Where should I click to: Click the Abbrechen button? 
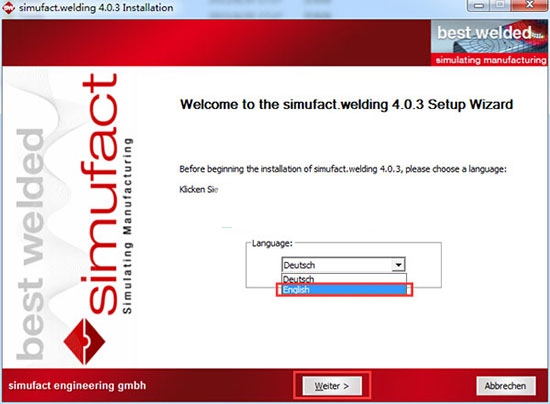[x=505, y=386]
